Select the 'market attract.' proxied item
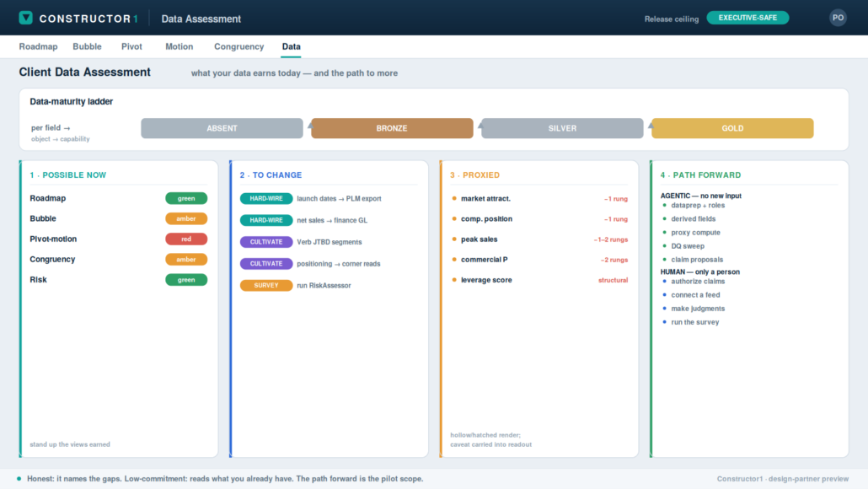The image size is (868, 489). click(486, 198)
